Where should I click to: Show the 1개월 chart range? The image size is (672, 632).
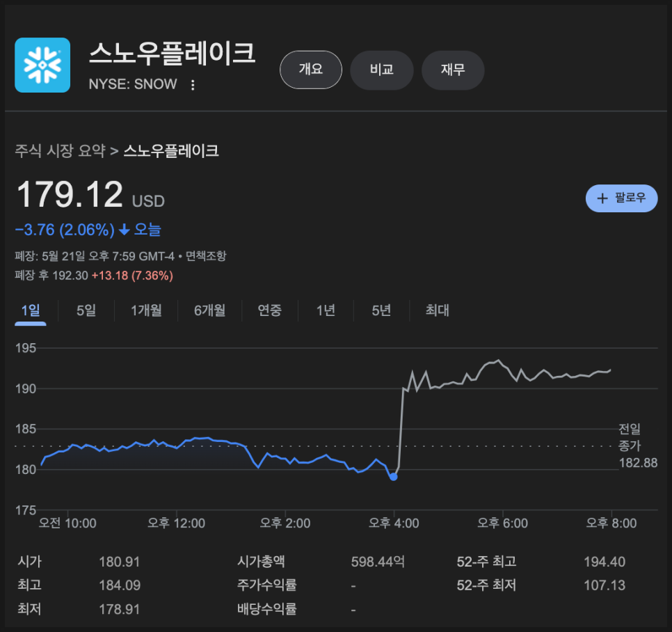[146, 310]
